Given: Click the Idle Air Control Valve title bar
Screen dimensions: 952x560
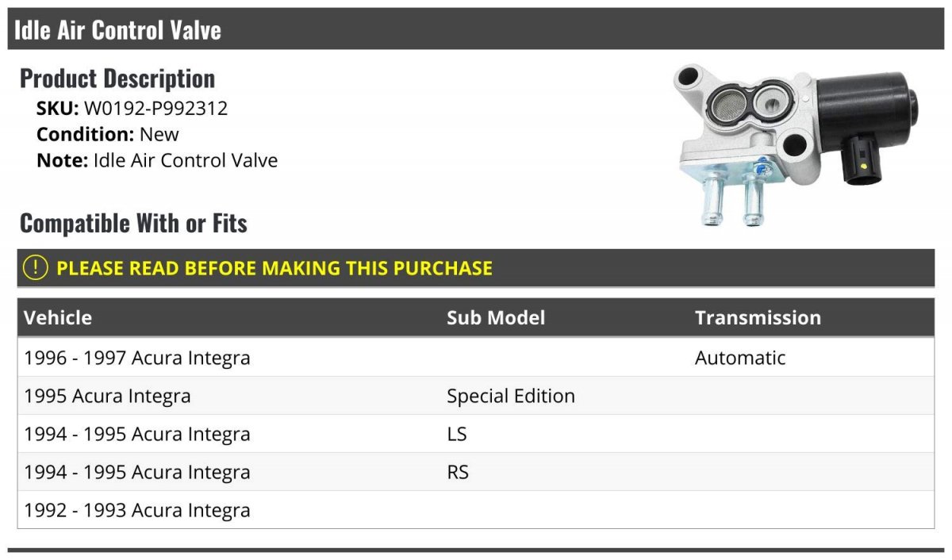Looking at the screenshot, I should click(476, 29).
